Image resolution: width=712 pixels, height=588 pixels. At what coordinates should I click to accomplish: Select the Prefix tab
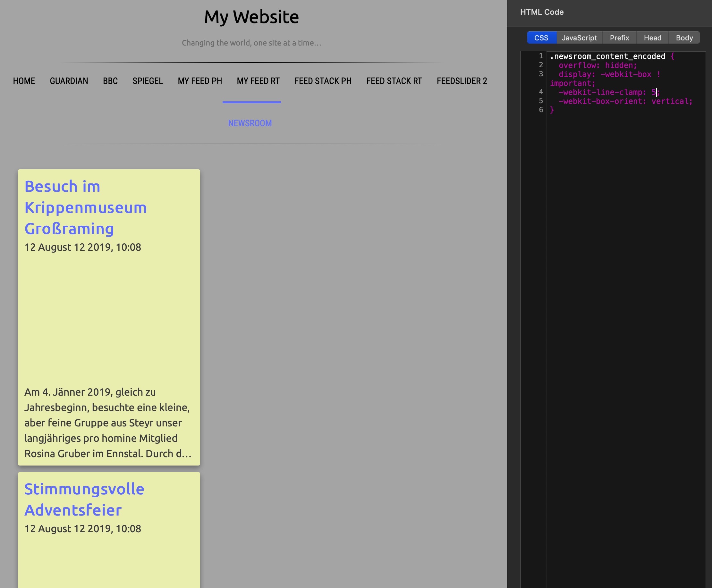(x=619, y=38)
